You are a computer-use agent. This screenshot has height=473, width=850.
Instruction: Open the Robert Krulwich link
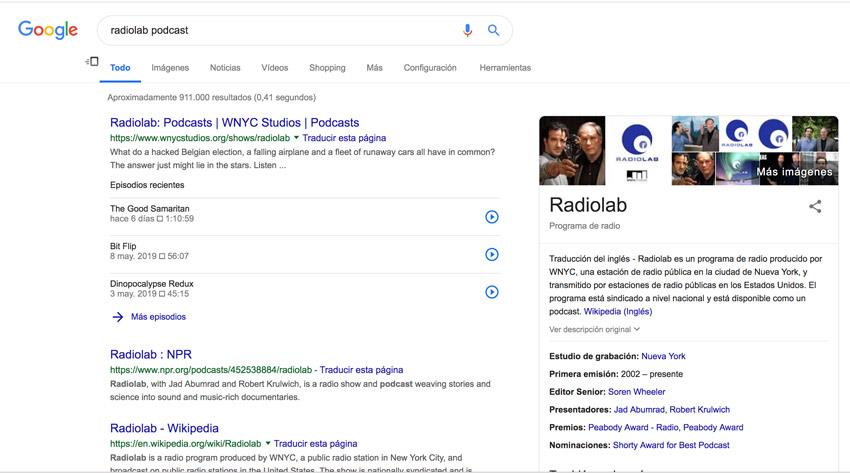click(x=700, y=410)
